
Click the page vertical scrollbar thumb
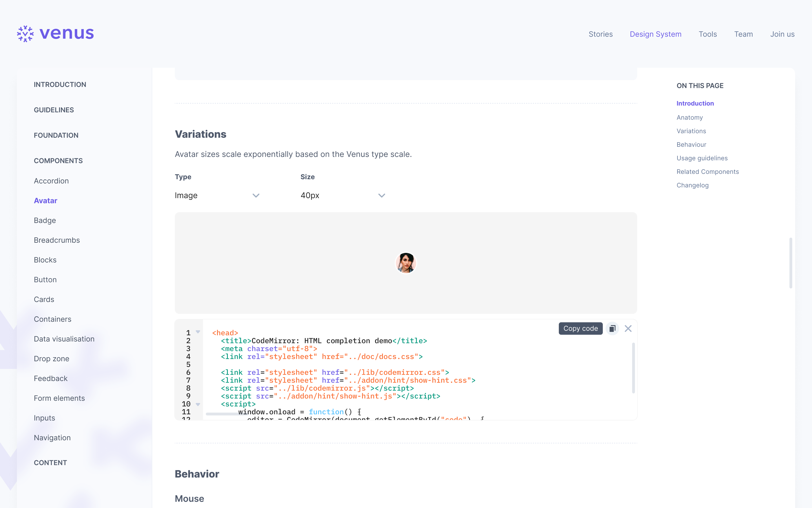point(791,263)
